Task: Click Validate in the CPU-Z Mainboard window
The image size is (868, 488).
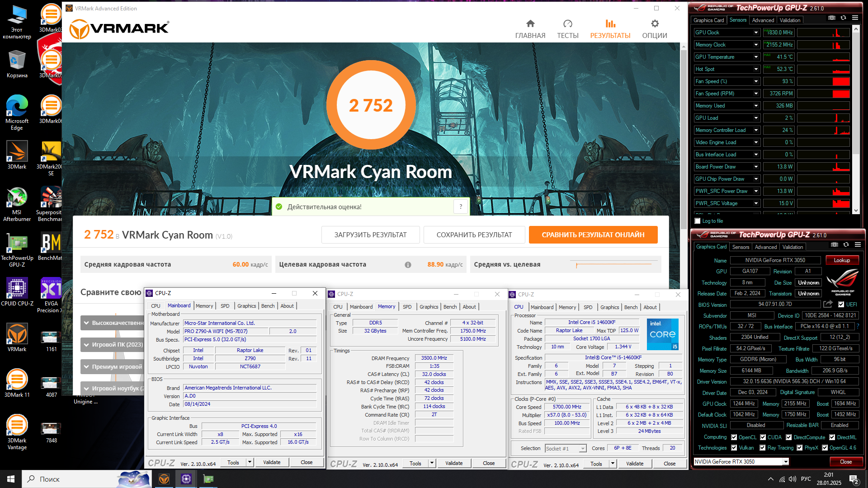Action: [x=272, y=462]
